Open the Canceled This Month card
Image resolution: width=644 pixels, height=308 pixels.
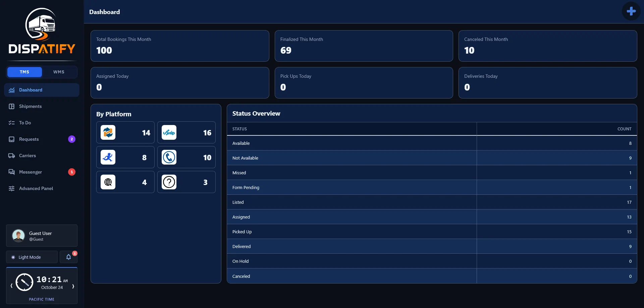click(x=548, y=46)
